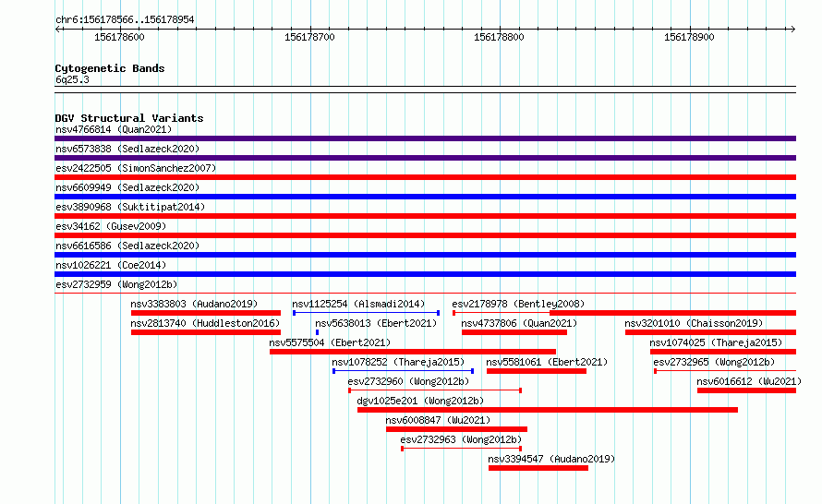This screenshot has height=504, width=822.
Task: Click the Cytogenetic Bands track title
Action: coord(110,68)
